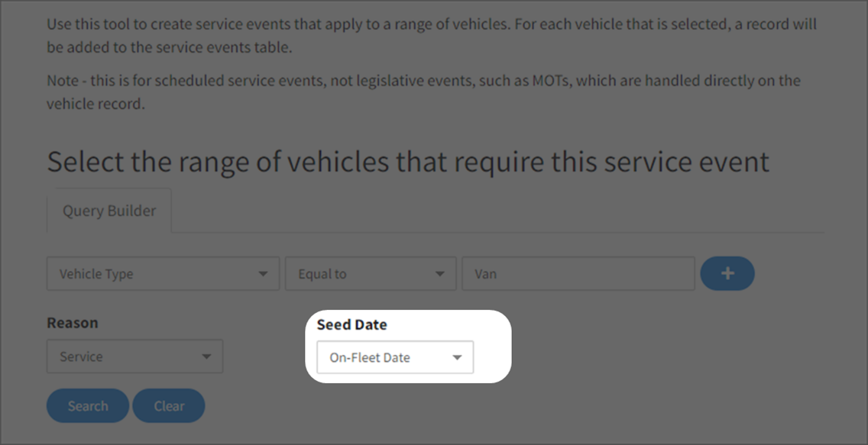Click the Reason label

(73, 323)
